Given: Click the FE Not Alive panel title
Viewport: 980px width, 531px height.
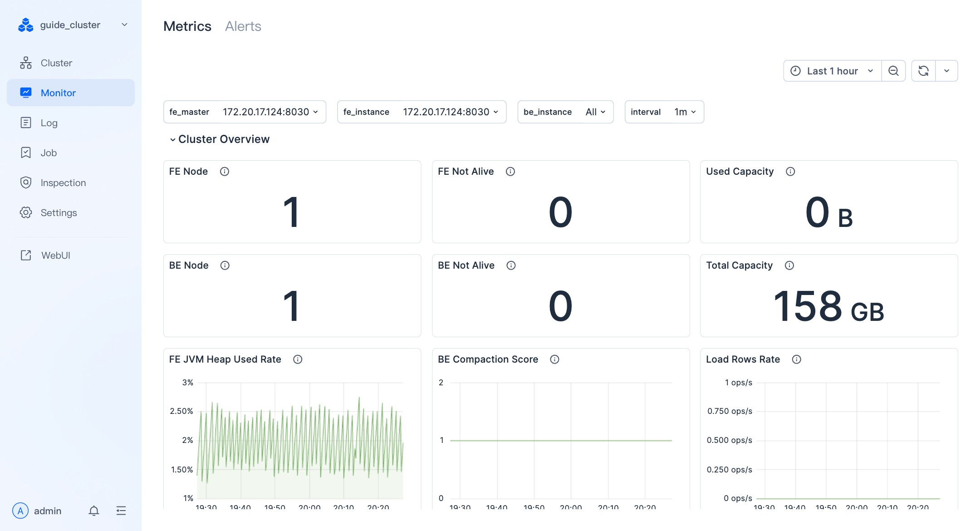Looking at the screenshot, I should [466, 172].
